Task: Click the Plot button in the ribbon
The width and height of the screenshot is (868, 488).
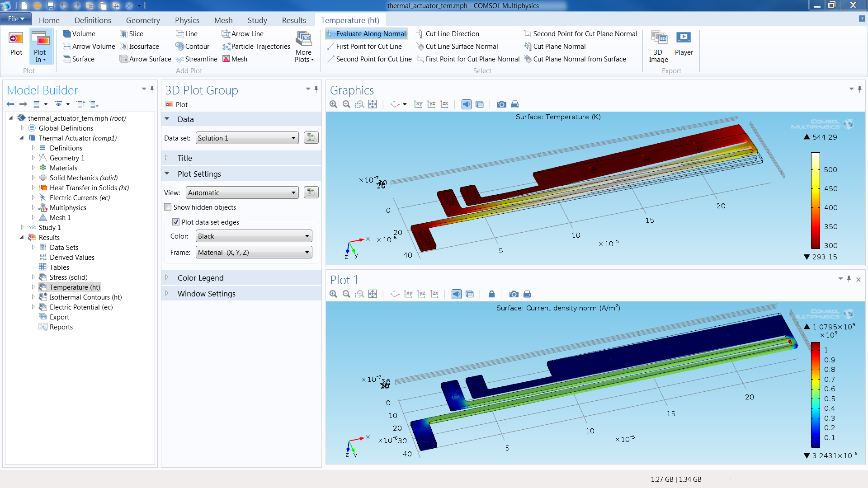Action: [16, 44]
